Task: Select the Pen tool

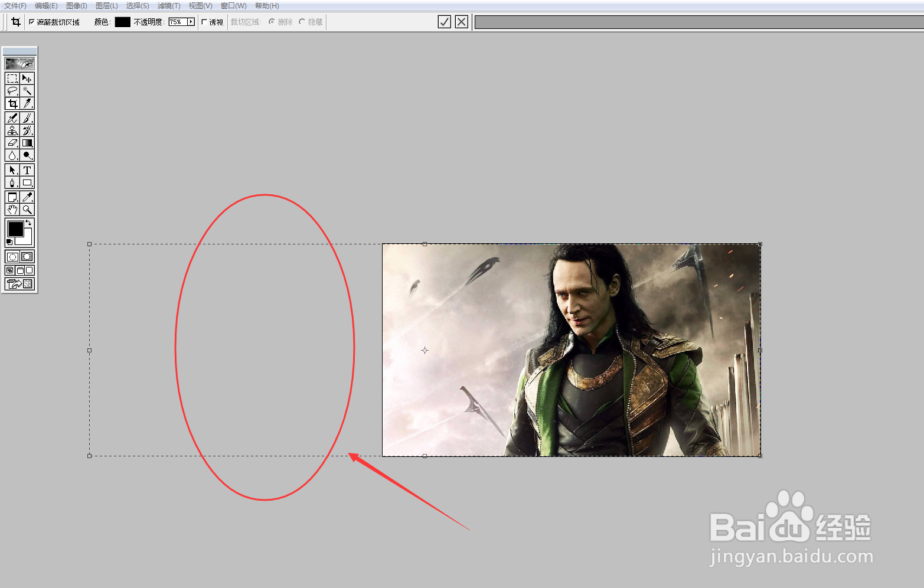Action: [x=12, y=182]
